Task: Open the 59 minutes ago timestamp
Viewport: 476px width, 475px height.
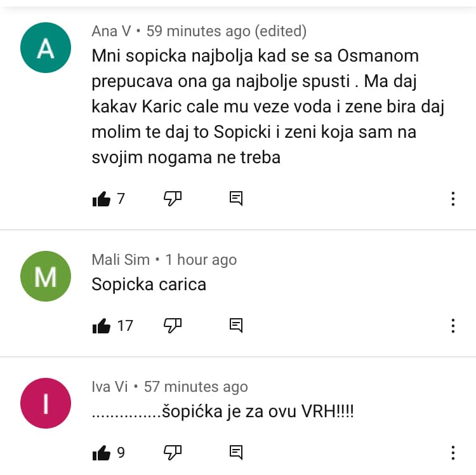Action: (199, 31)
